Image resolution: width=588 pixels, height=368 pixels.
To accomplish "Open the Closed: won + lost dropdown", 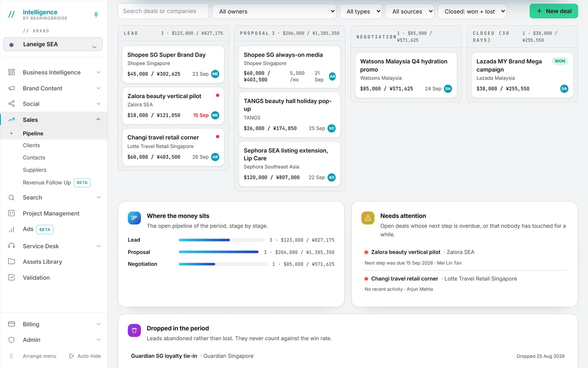I will pos(472,11).
